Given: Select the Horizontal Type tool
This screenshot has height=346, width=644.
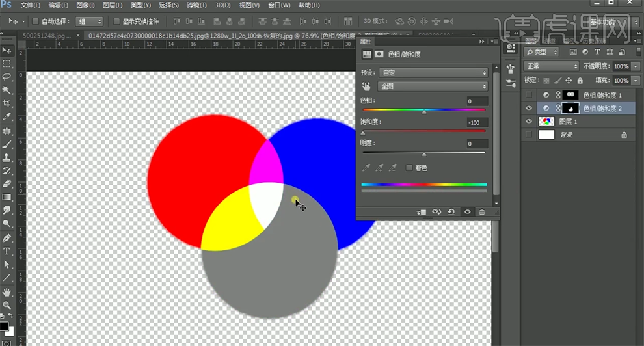Looking at the screenshot, I should [x=7, y=251].
